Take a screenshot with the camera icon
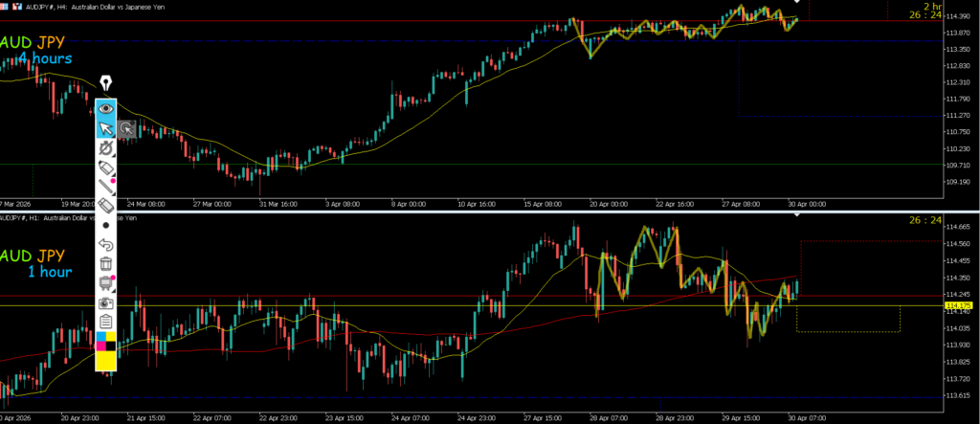Screen dimensions: 980x424 pyautogui.click(x=106, y=302)
